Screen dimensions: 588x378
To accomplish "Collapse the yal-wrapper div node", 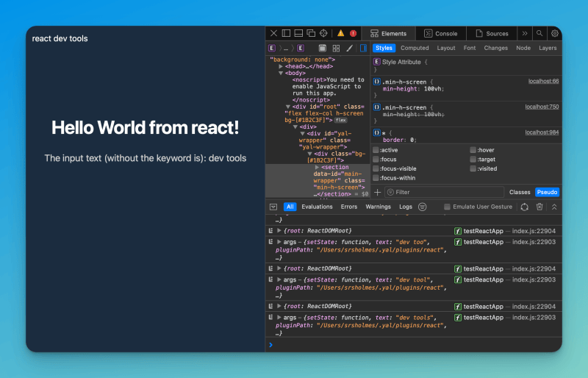I will tap(303, 134).
